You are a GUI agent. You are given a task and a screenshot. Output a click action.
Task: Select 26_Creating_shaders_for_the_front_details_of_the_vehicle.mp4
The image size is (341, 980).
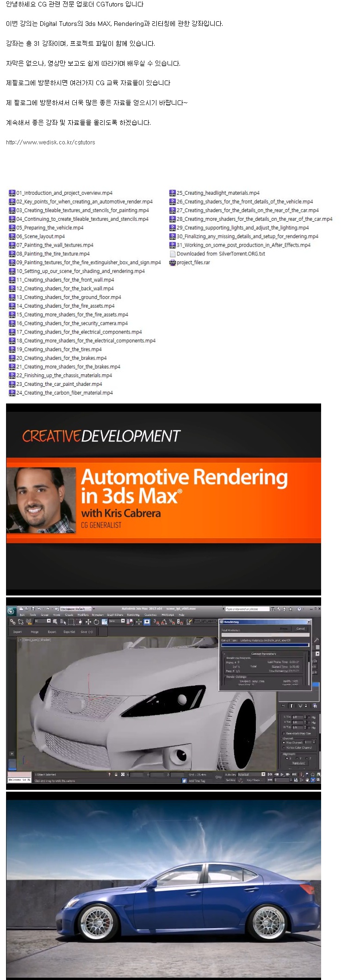click(x=245, y=202)
